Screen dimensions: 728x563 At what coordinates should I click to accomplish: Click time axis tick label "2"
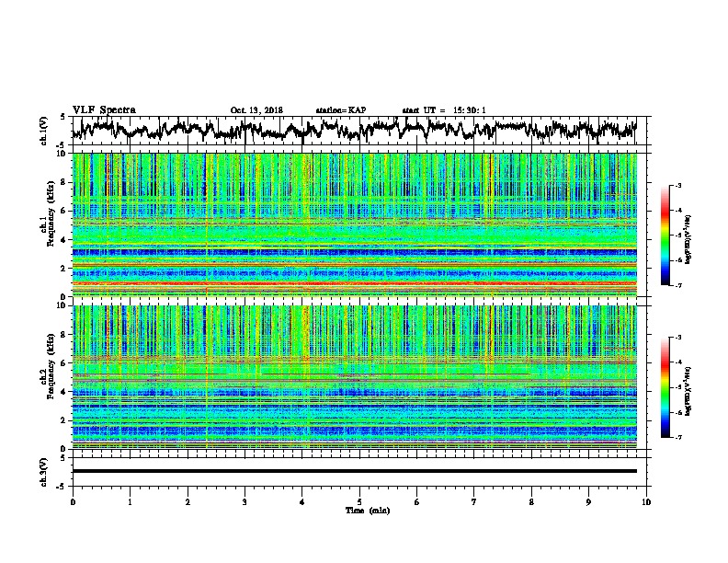coord(188,502)
